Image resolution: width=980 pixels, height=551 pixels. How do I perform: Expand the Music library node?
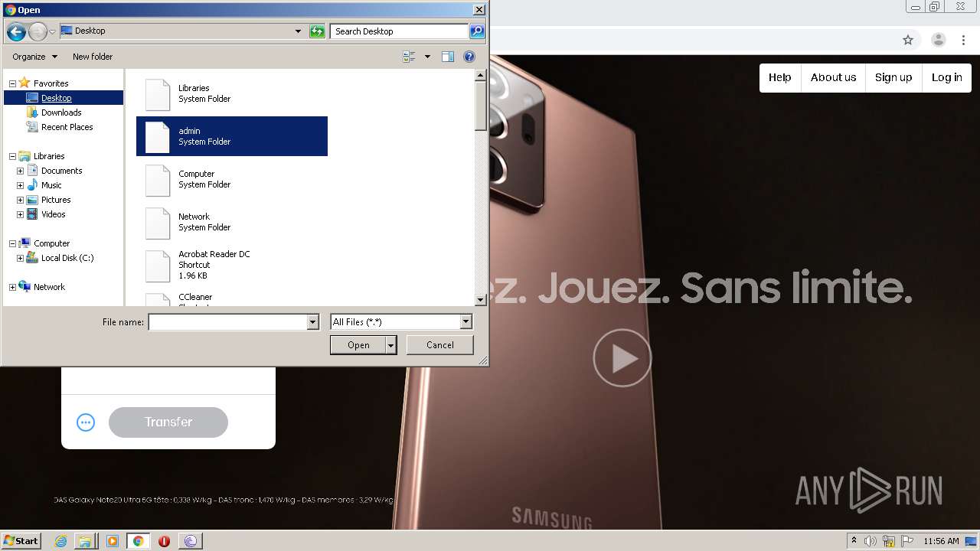[x=20, y=185]
